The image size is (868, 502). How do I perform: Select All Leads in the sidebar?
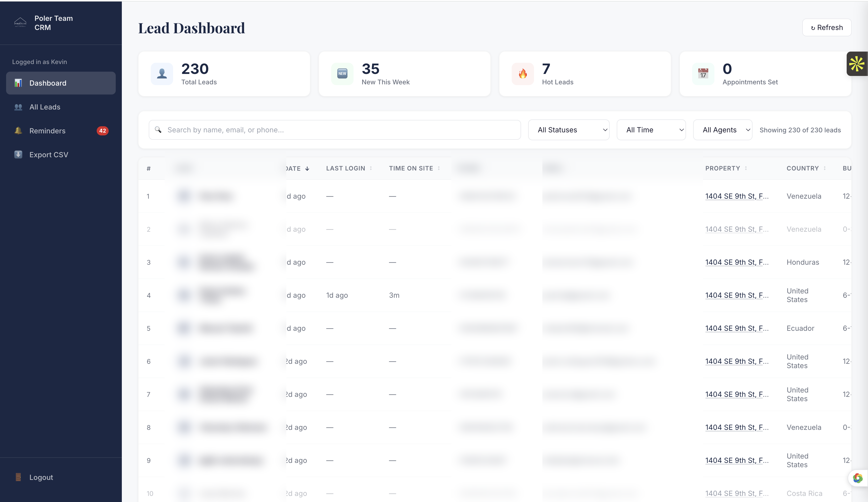tap(45, 107)
